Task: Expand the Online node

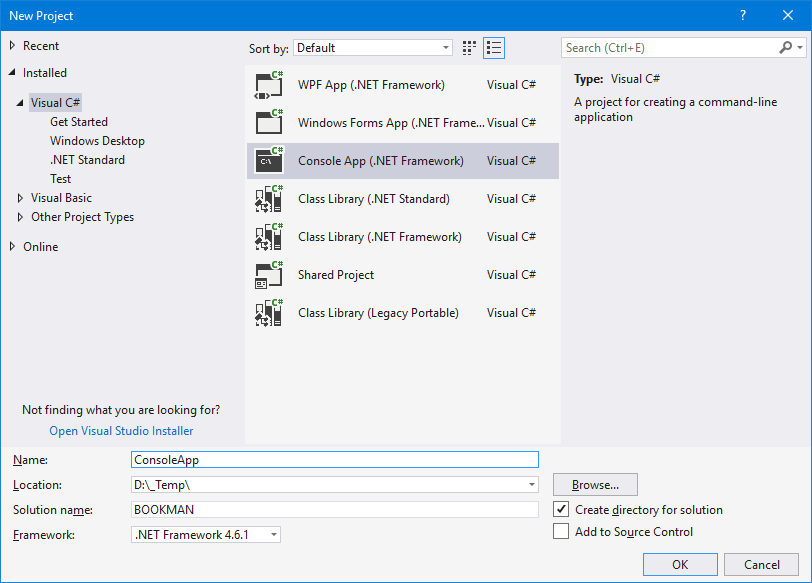Action: [x=12, y=246]
